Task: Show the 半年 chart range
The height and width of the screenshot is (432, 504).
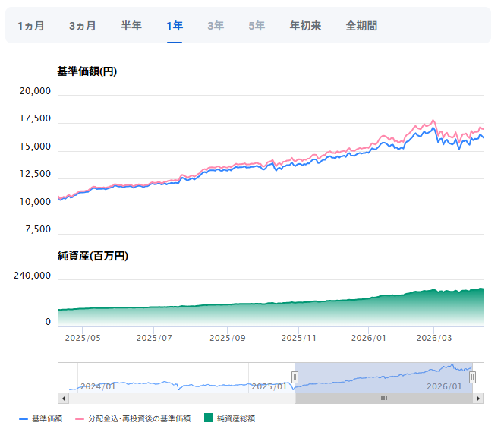Action: click(x=131, y=26)
